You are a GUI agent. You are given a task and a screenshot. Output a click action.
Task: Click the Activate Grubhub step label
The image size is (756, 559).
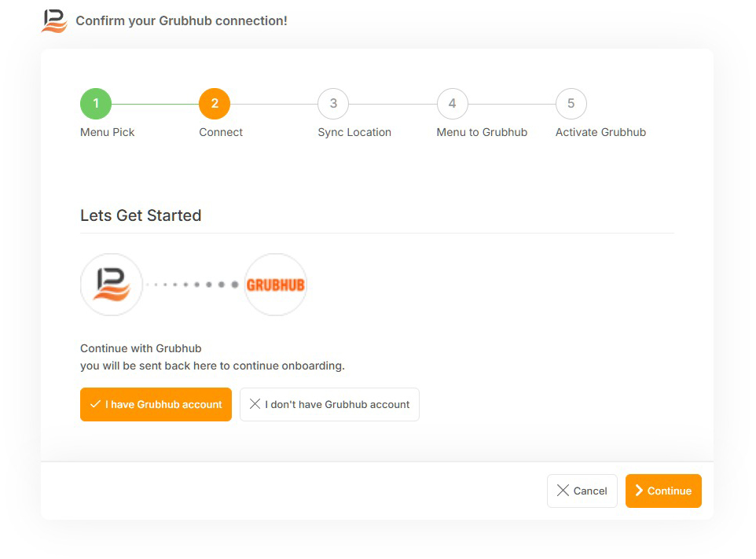coord(600,132)
